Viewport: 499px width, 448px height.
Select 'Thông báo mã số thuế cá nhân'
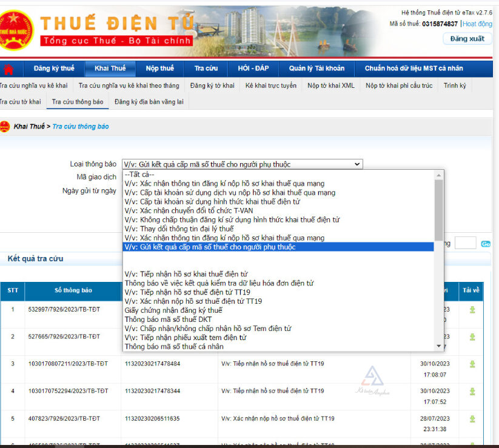(173, 347)
